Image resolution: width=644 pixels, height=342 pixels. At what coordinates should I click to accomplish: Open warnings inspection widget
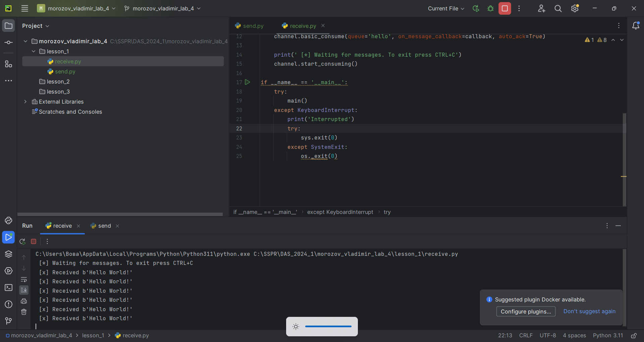pyautogui.click(x=596, y=40)
